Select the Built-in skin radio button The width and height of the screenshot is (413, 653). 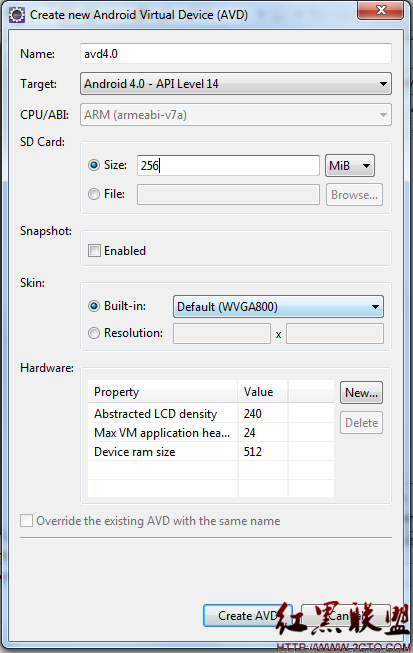(x=94, y=306)
